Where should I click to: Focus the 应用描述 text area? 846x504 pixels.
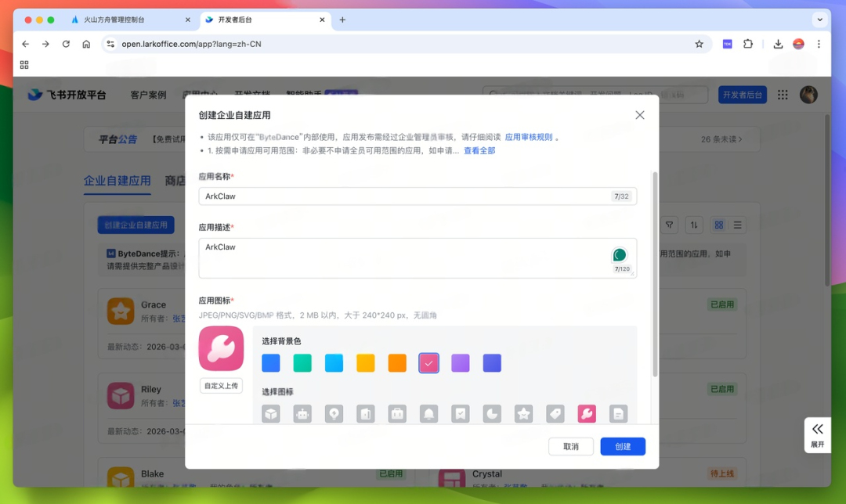coord(418,258)
